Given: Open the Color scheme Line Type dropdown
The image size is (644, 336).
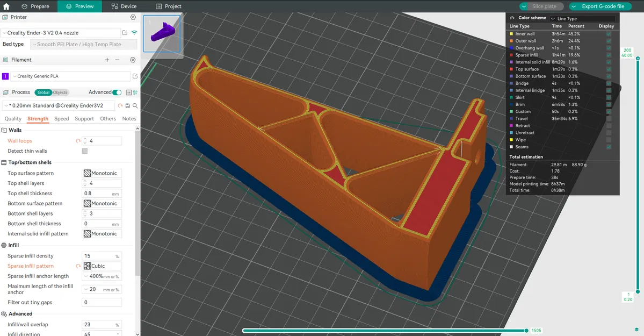Looking at the screenshot, I should pyautogui.click(x=582, y=18).
